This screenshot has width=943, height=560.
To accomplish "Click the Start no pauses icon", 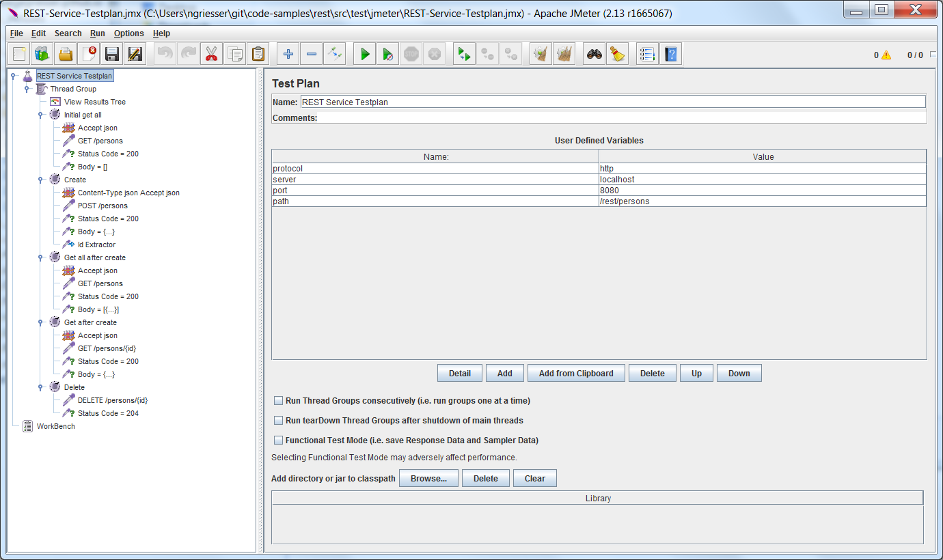I will click(388, 54).
